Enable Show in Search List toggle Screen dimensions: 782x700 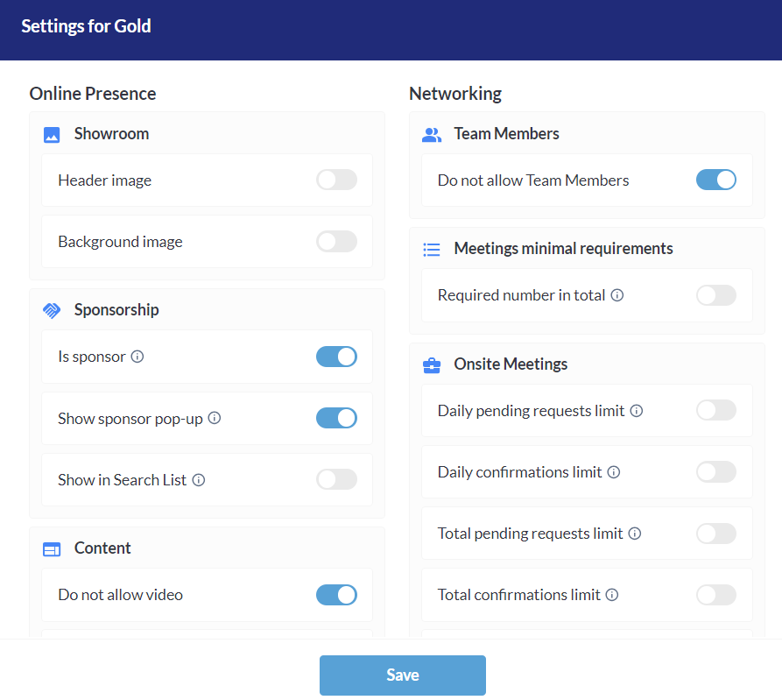click(336, 479)
